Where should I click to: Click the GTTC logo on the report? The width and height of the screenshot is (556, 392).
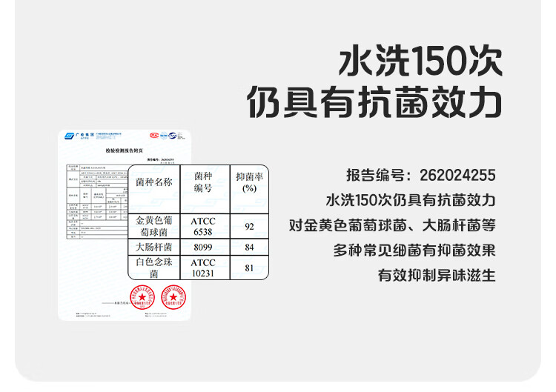point(80,136)
